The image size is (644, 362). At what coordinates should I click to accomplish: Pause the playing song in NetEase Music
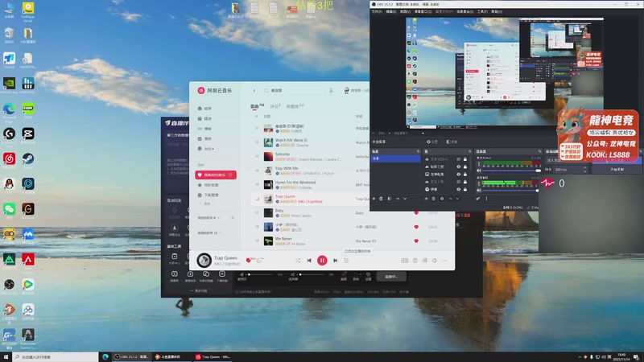pos(322,260)
